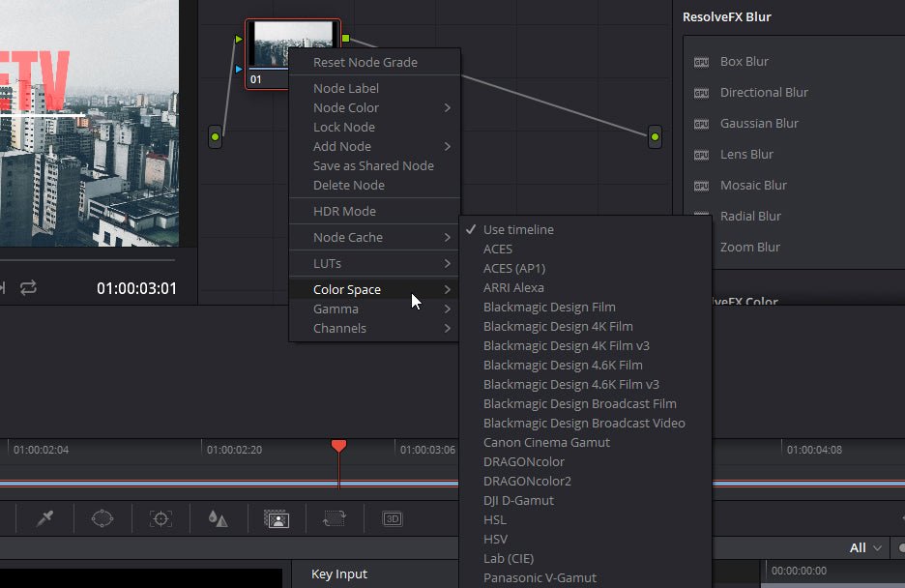Choose Blackmagic Design Broadcast Film
905x588 pixels.
point(585,403)
